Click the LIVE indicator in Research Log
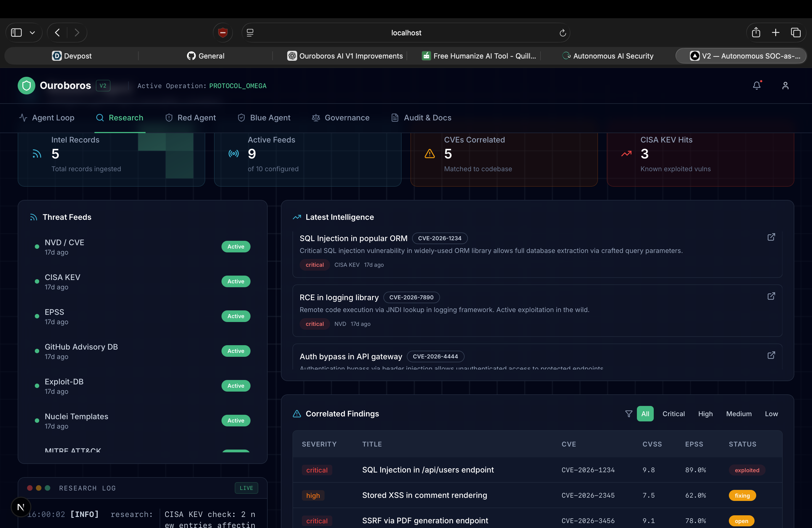 coord(246,488)
